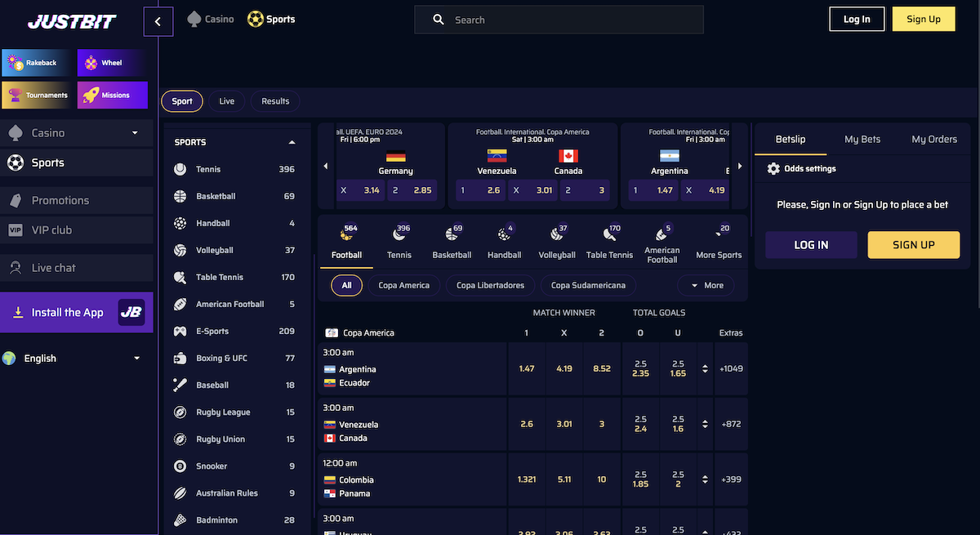Viewport: 980px width, 535px height.
Task: Show previous featured match with left arrow
Action: tap(326, 167)
